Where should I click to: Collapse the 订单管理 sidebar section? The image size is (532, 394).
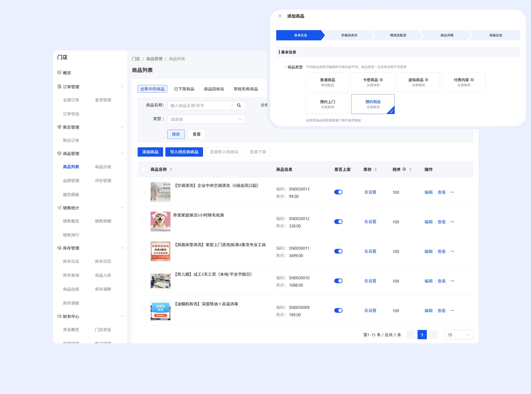point(122,87)
